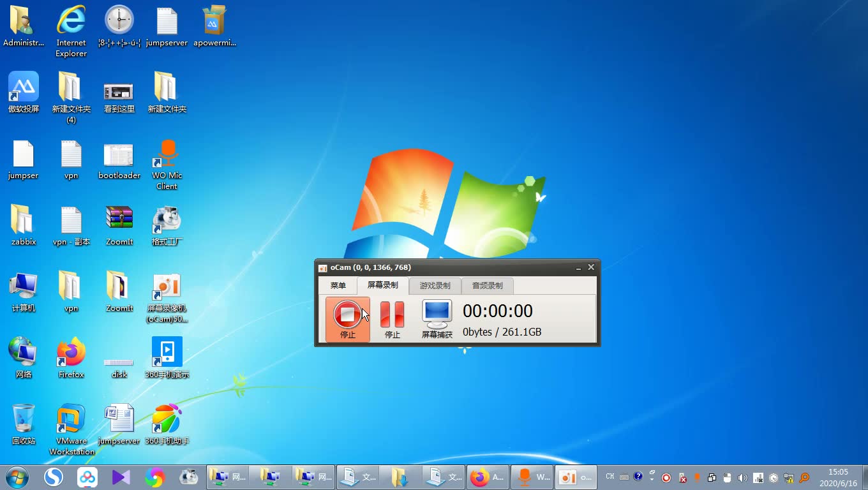Pause recording with the double-bar button
868x490 pixels.
(393, 320)
